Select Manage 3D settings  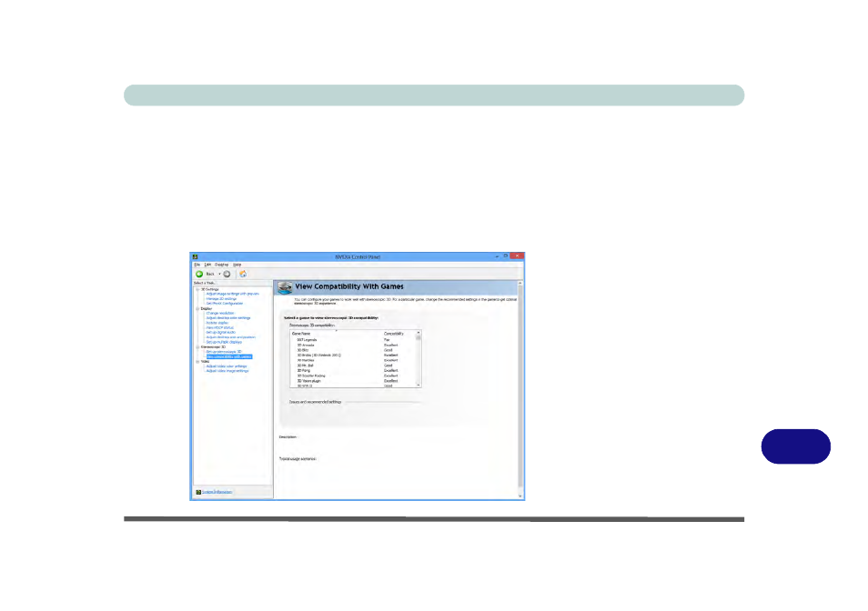coord(221,298)
